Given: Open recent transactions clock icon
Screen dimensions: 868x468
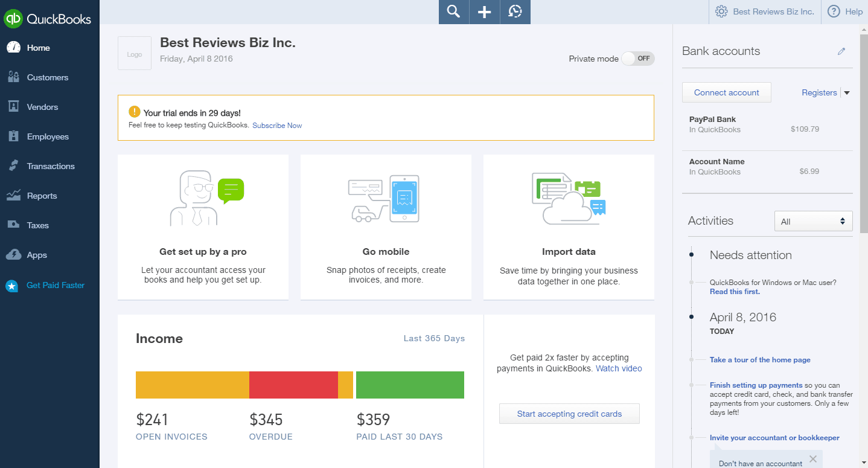Looking at the screenshot, I should (x=515, y=12).
